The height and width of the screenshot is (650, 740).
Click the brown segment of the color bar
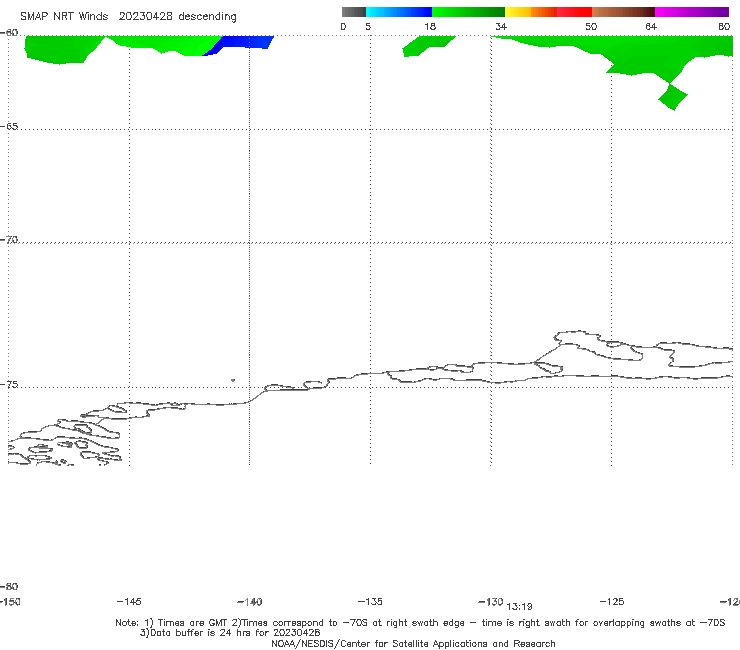[623, 12]
